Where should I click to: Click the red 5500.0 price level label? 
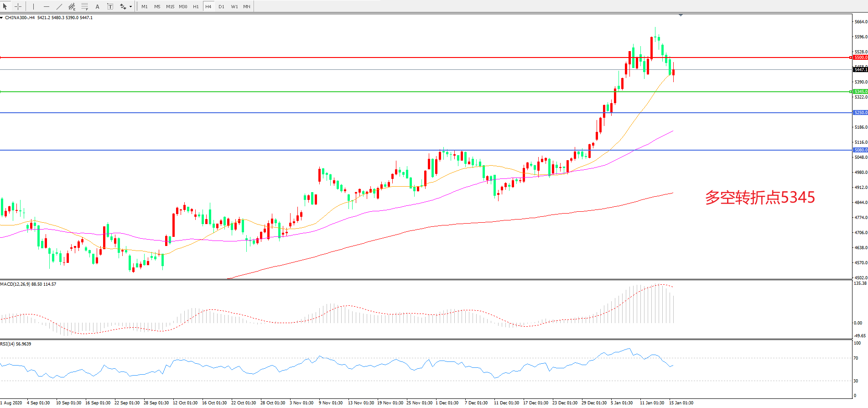tap(860, 58)
